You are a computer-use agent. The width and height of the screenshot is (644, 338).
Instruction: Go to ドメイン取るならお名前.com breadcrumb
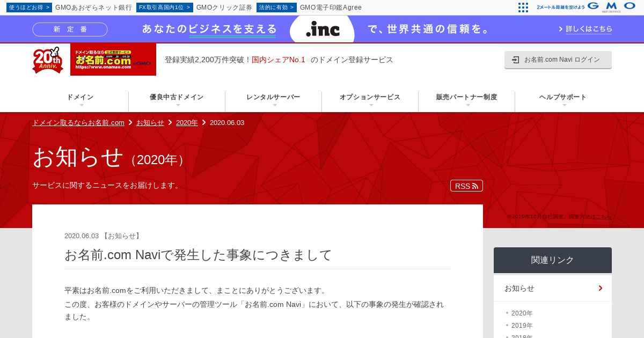(x=78, y=122)
